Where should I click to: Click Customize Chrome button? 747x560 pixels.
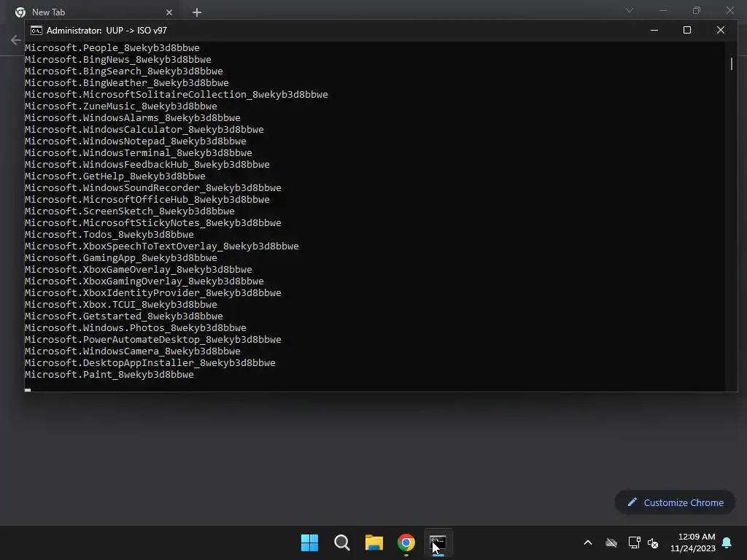[675, 502]
